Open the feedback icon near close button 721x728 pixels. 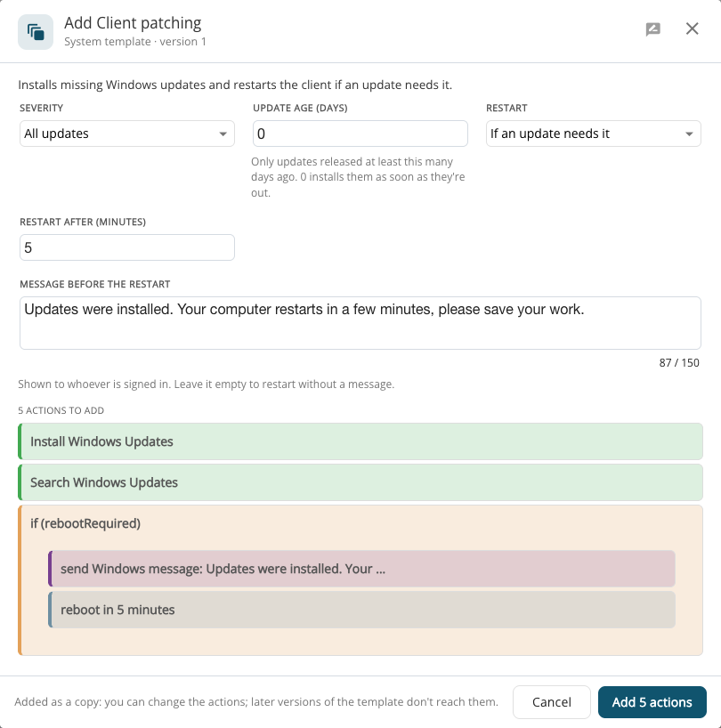652,29
